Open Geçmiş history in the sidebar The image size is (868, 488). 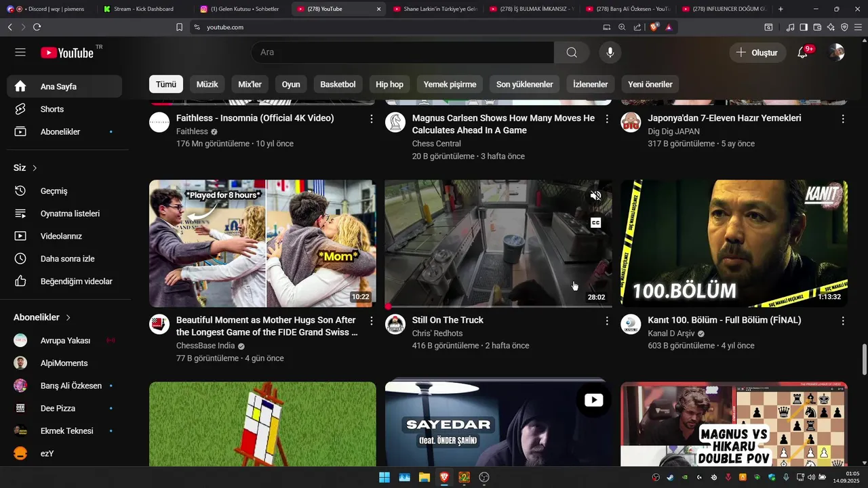pos(64,191)
